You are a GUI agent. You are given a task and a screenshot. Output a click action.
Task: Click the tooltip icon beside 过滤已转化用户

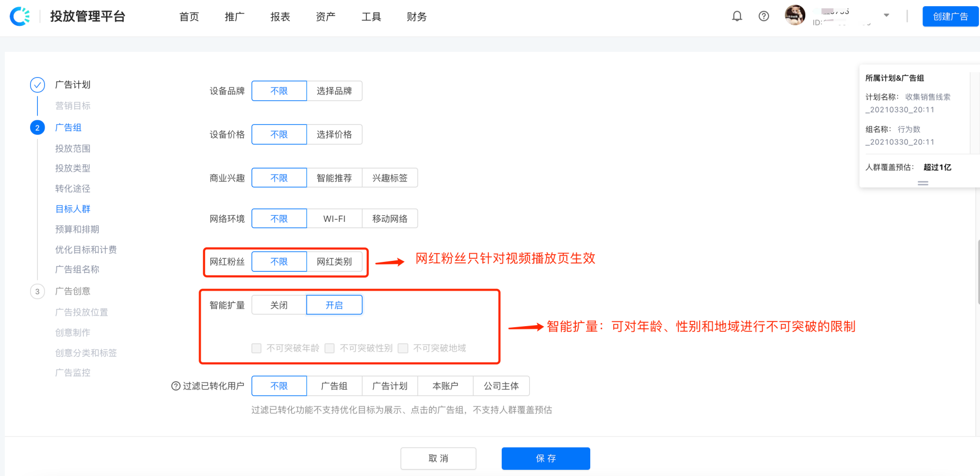coord(176,386)
